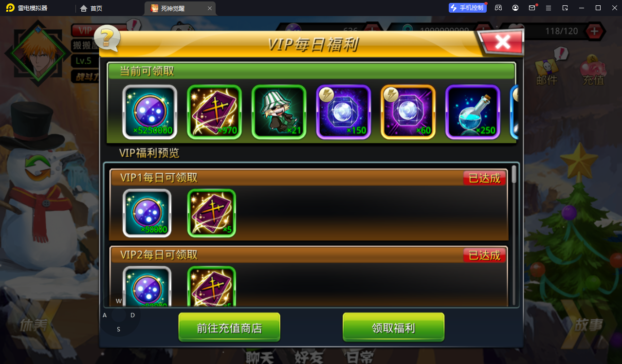Screen dimensions: 622x364
Task: Open the gamepad settings icon in titlebar
Action: coord(498,8)
